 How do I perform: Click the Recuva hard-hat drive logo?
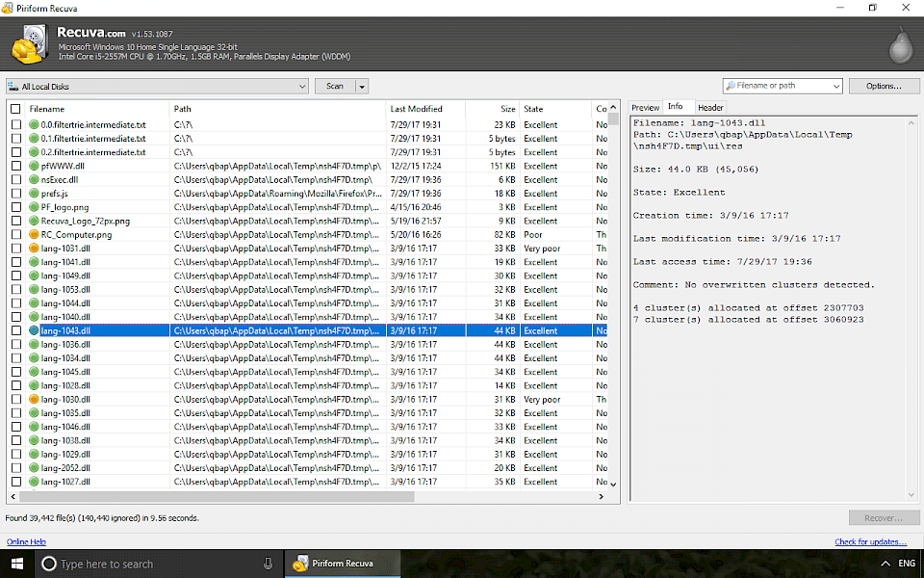(x=30, y=44)
